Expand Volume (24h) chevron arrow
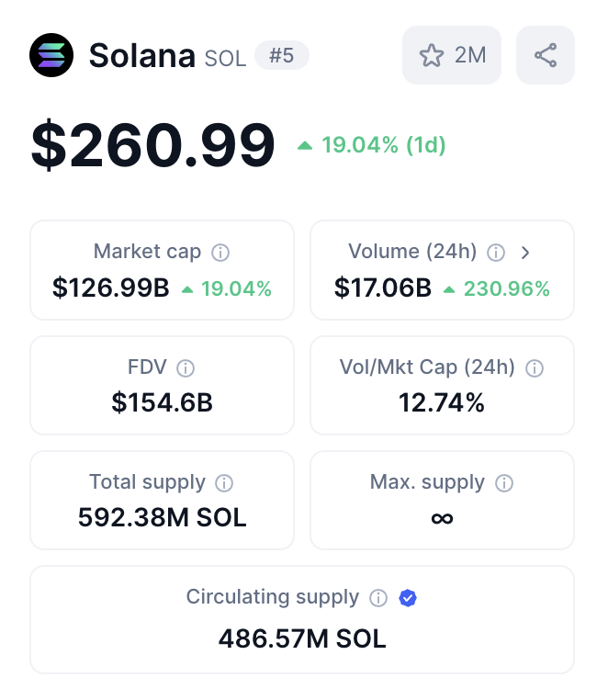This screenshot has width=597, height=700. (x=525, y=253)
